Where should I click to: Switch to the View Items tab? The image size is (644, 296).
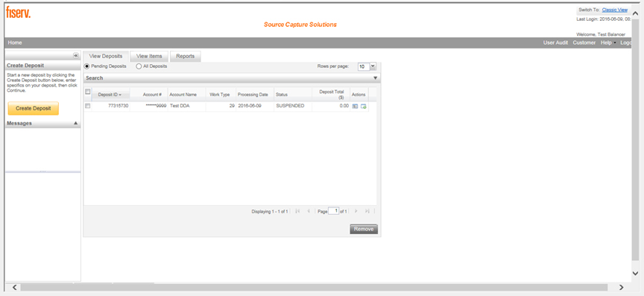(149, 57)
